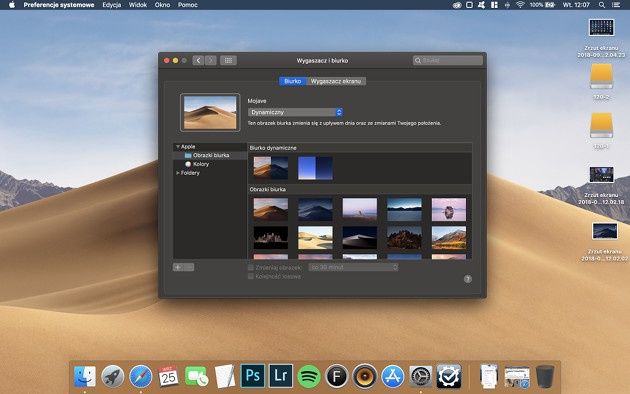Select the dark dune ridge wallpaper

pyautogui.click(x=360, y=238)
